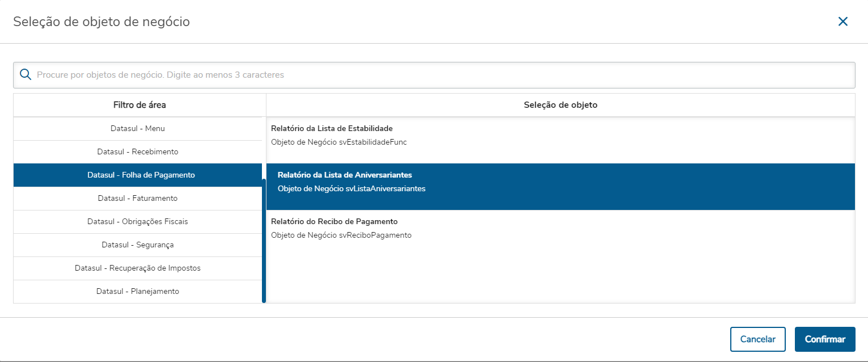Pick Datasul - Obrigações Fiscais filter

(138, 222)
